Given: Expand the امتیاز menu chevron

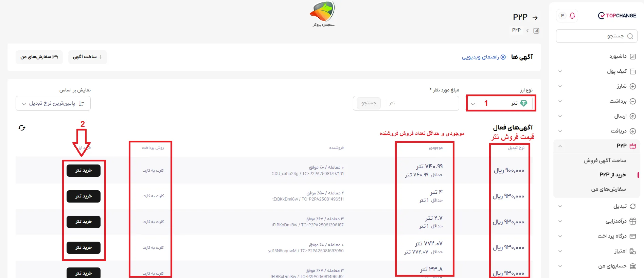Looking at the screenshot, I should pyautogui.click(x=560, y=251).
